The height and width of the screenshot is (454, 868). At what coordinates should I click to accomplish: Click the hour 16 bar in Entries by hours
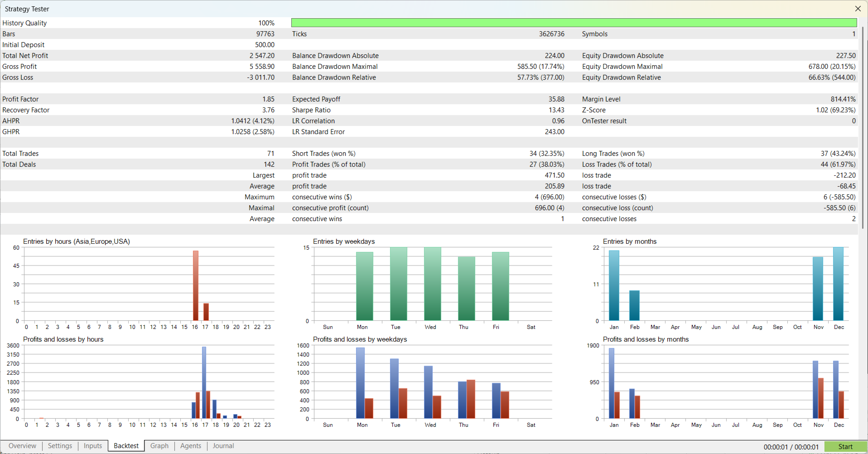click(x=196, y=285)
